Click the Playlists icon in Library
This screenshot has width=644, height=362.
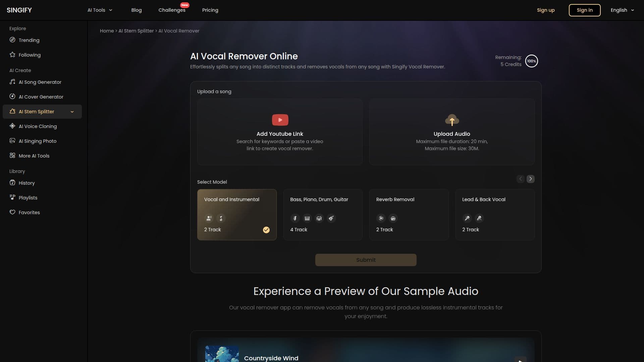pyautogui.click(x=12, y=197)
